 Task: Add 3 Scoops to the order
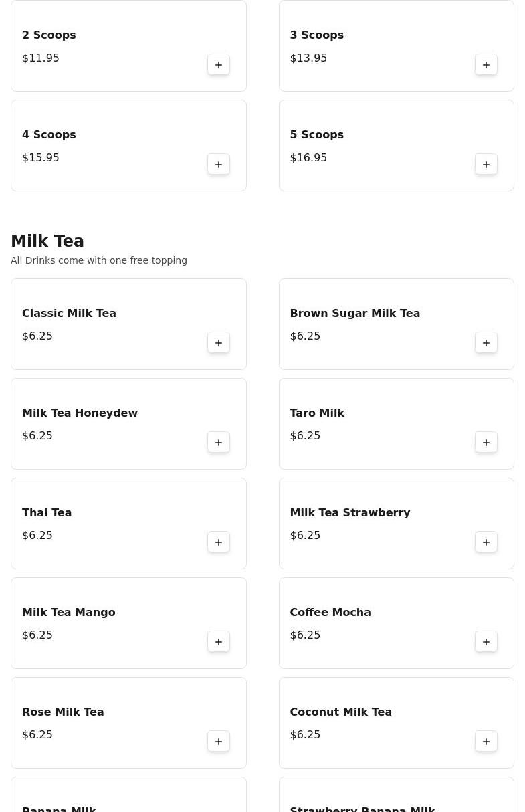pos(486,65)
